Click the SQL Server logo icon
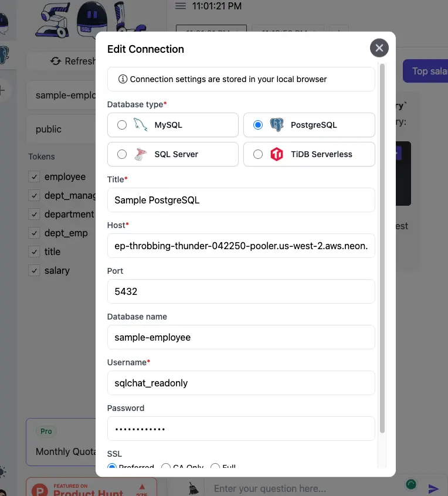 pyautogui.click(x=141, y=154)
